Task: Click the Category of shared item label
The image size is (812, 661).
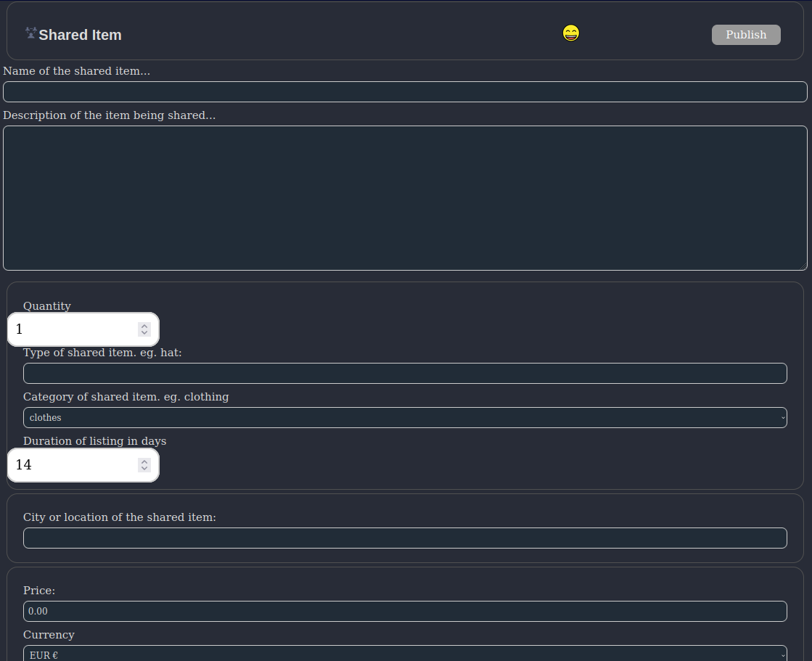Action: coord(126,397)
